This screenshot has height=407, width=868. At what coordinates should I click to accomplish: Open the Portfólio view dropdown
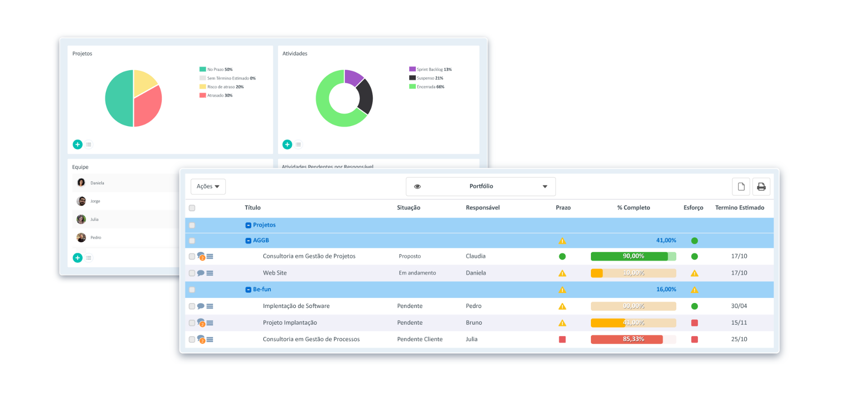click(x=481, y=186)
